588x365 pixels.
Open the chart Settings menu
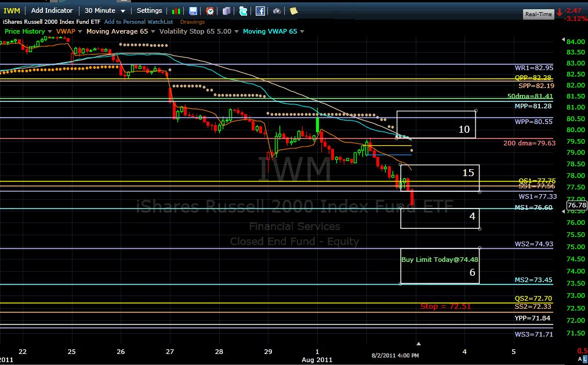tap(149, 10)
